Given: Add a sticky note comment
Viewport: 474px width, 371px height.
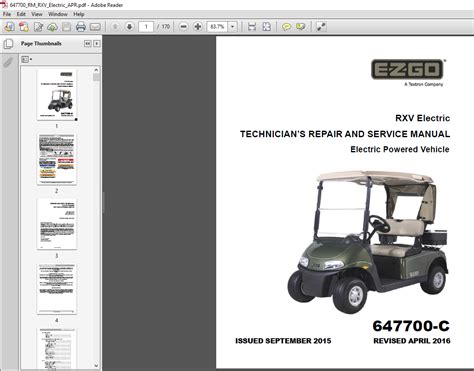Looking at the screenshot, I should coord(286,27).
